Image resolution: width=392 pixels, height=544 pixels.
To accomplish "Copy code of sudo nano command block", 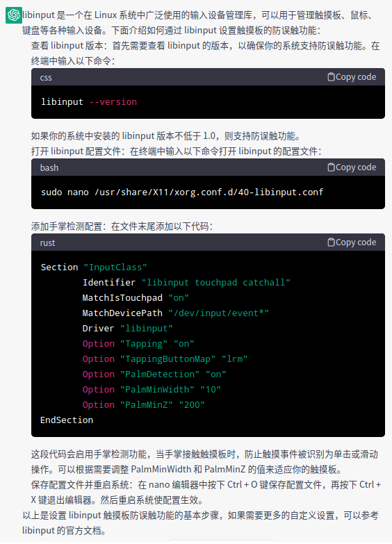I will tap(352, 167).
